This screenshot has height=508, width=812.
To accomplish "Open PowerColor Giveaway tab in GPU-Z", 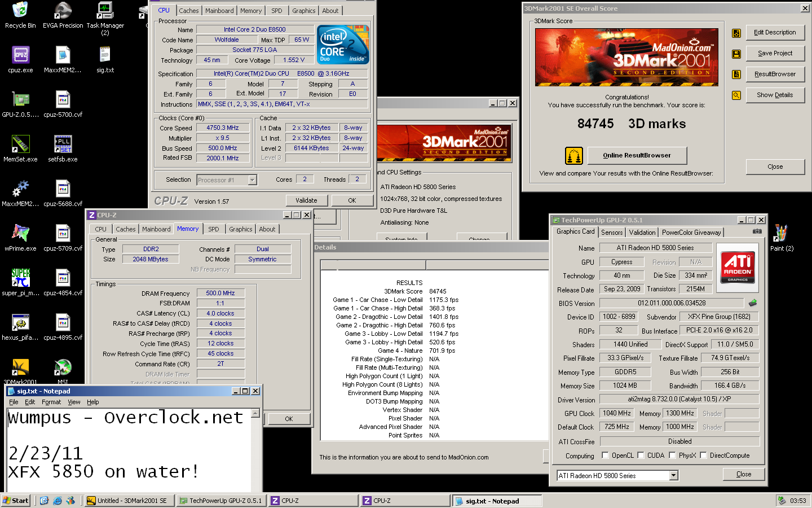I will [x=691, y=233].
